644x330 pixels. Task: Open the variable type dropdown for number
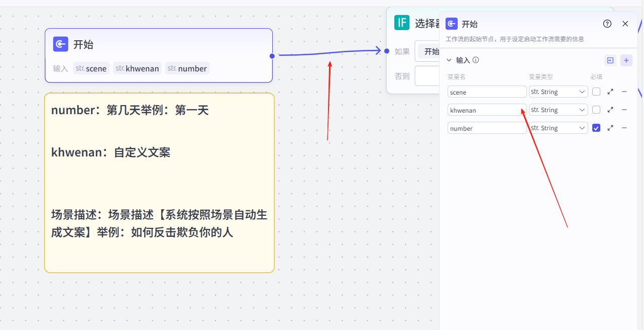[558, 128]
